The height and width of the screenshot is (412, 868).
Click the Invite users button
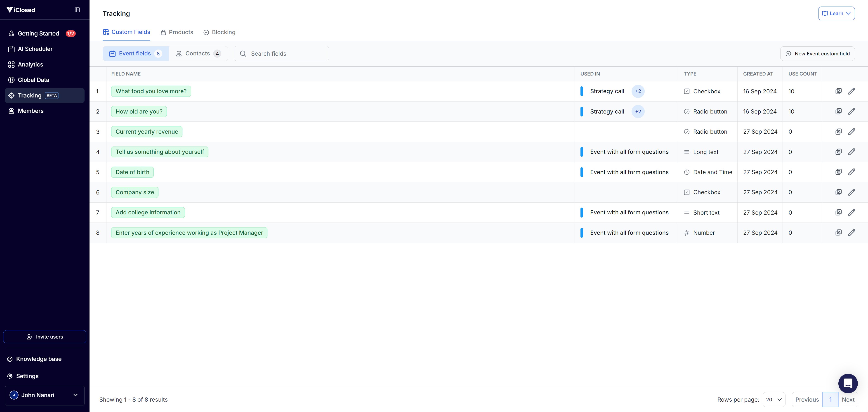(x=45, y=337)
